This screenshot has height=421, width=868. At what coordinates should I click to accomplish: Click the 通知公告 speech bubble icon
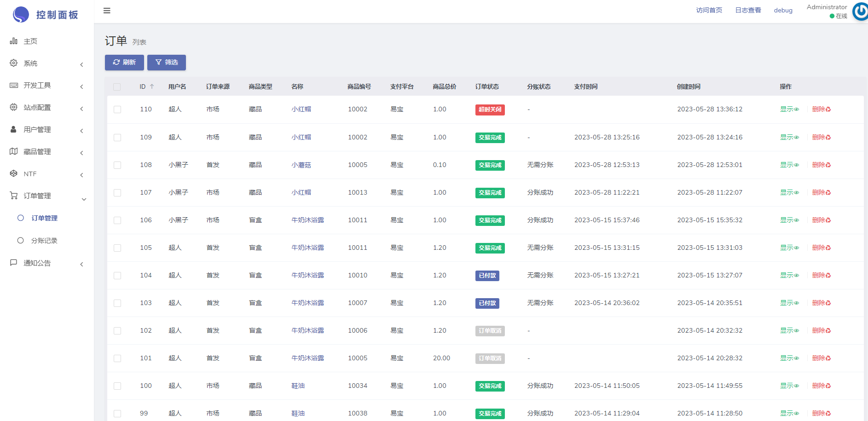click(x=14, y=263)
